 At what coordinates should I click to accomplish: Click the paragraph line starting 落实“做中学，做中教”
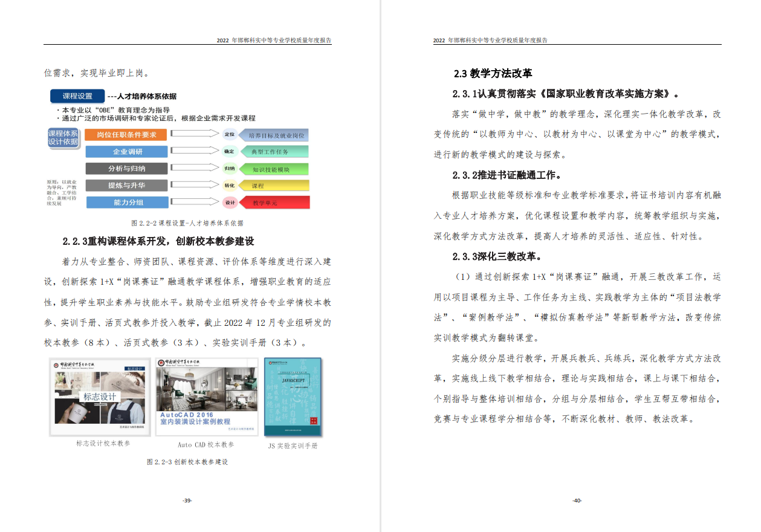pyautogui.click(x=586, y=114)
